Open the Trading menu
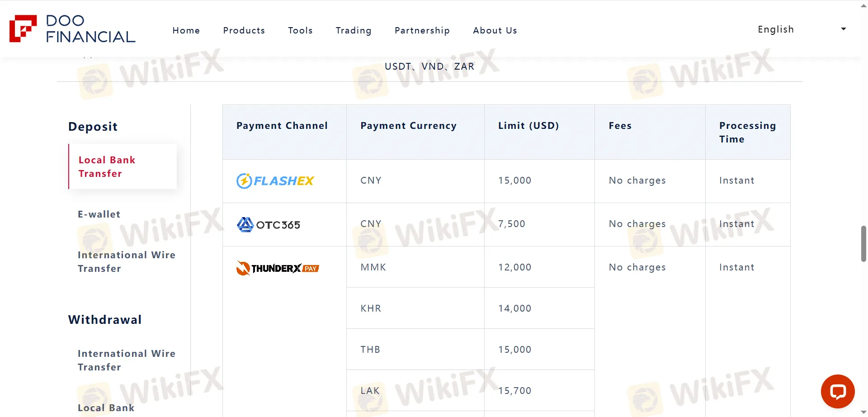The width and height of the screenshot is (868, 417). click(x=353, y=30)
